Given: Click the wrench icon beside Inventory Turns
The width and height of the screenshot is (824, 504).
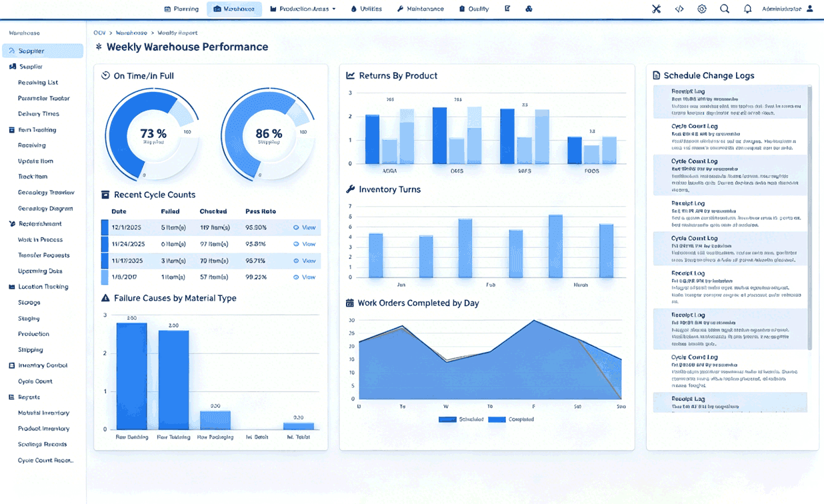Looking at the screenshot, I should 351,189.
